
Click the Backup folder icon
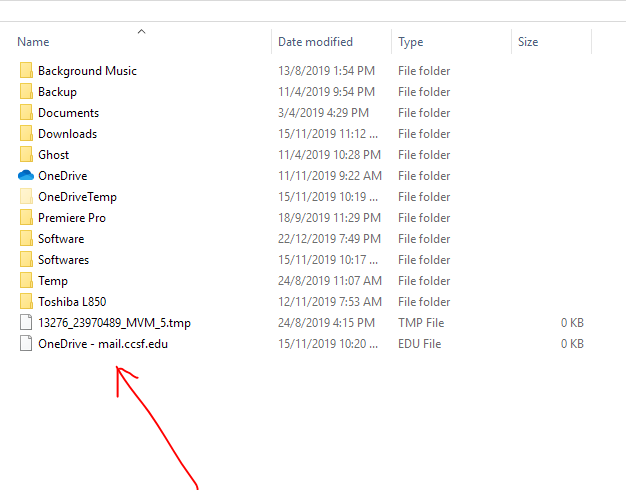(26, 91)
